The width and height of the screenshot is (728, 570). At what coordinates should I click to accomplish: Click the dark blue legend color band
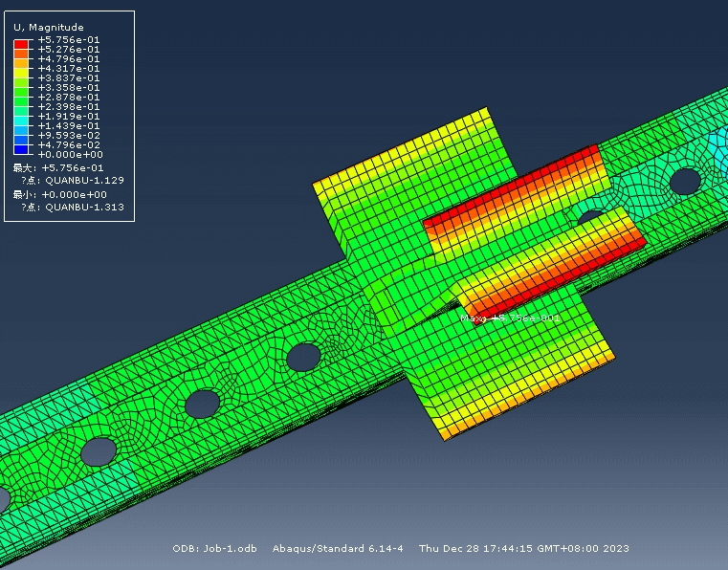coord(20,149)
